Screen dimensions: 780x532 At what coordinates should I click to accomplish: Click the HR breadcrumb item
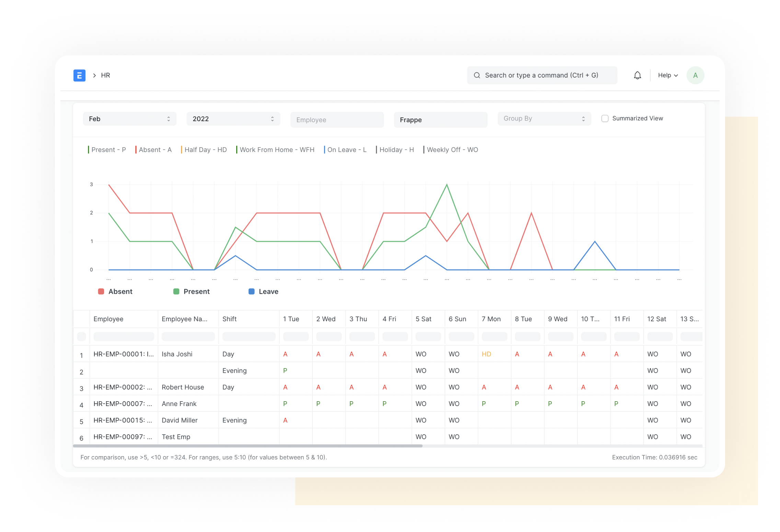105,75
